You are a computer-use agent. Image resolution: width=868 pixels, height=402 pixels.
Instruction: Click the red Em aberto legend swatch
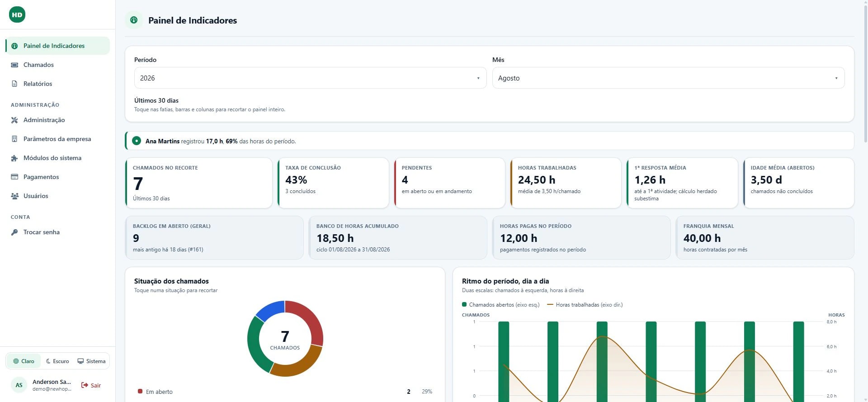(140, 391)
